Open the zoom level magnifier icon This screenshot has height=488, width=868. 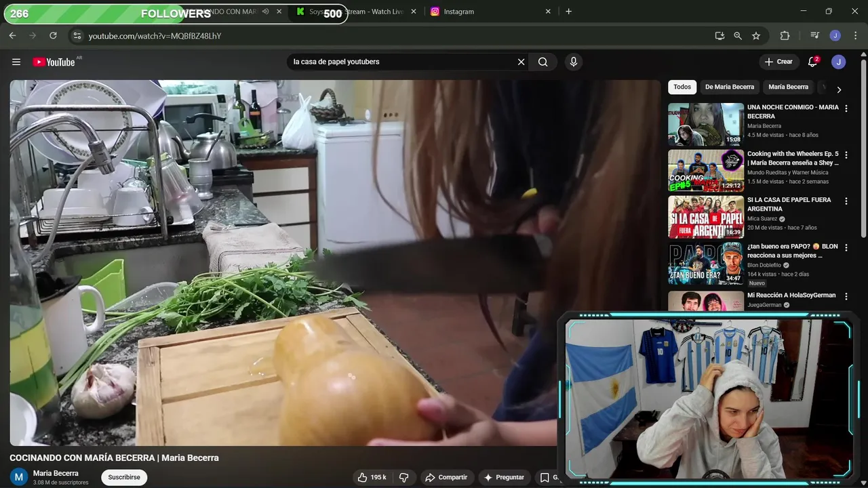point(738,36)
